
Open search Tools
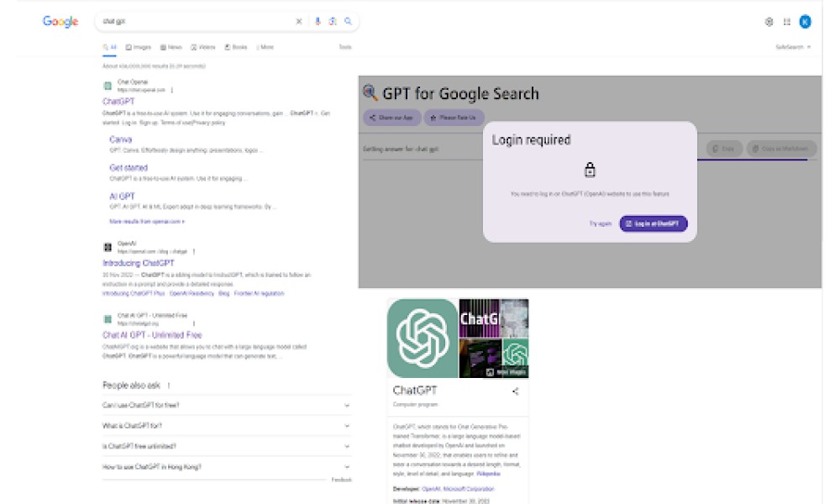click(x=345, y=47)
